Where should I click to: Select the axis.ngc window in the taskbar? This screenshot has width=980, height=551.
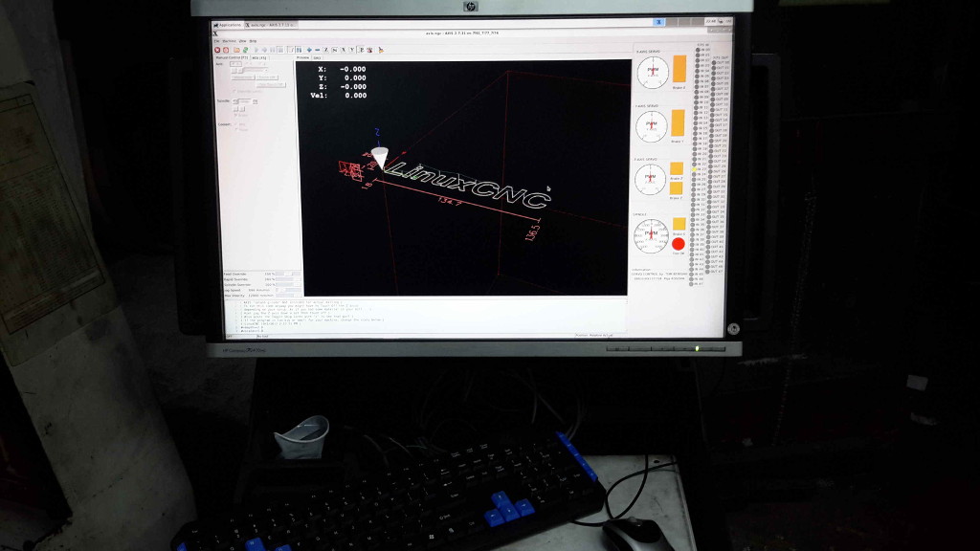click(269, 25)
